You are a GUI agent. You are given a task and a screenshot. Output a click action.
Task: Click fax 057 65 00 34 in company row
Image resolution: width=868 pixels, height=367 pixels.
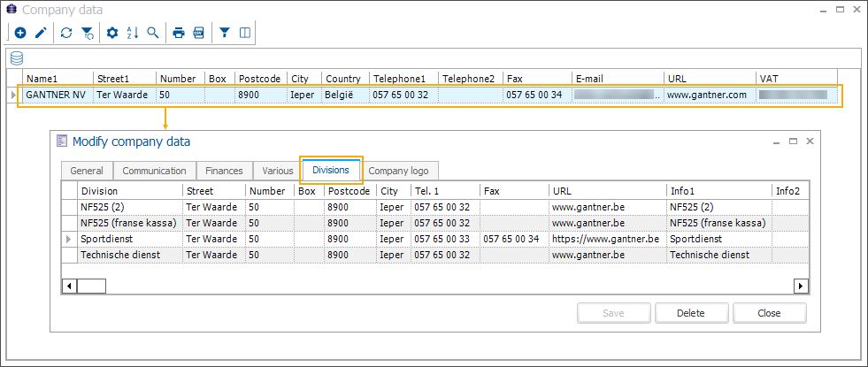(537, 95)
